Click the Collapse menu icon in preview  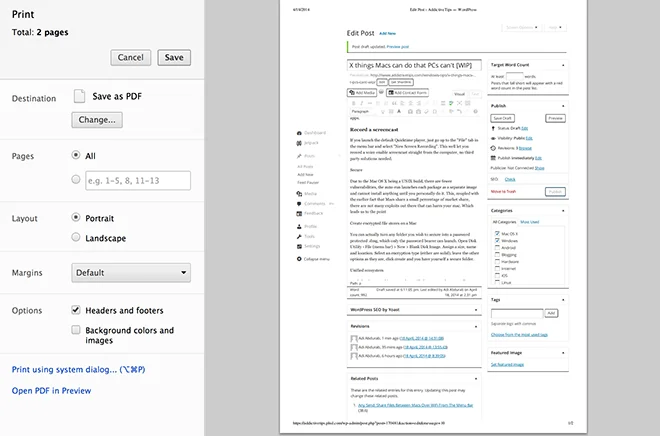299,259
